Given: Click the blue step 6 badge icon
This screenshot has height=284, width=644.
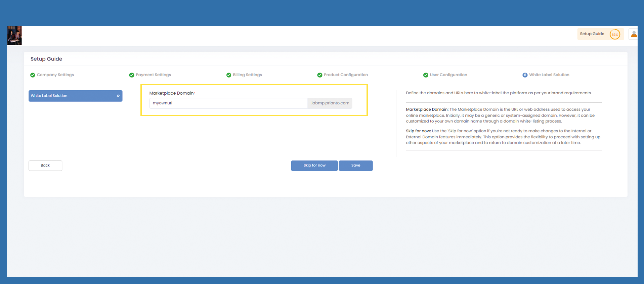Looking at the screenshot, I should coord(525,75).
